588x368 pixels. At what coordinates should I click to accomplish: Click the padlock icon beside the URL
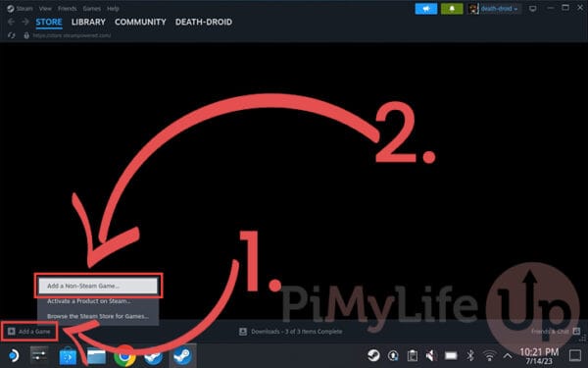tap(26, 35)
